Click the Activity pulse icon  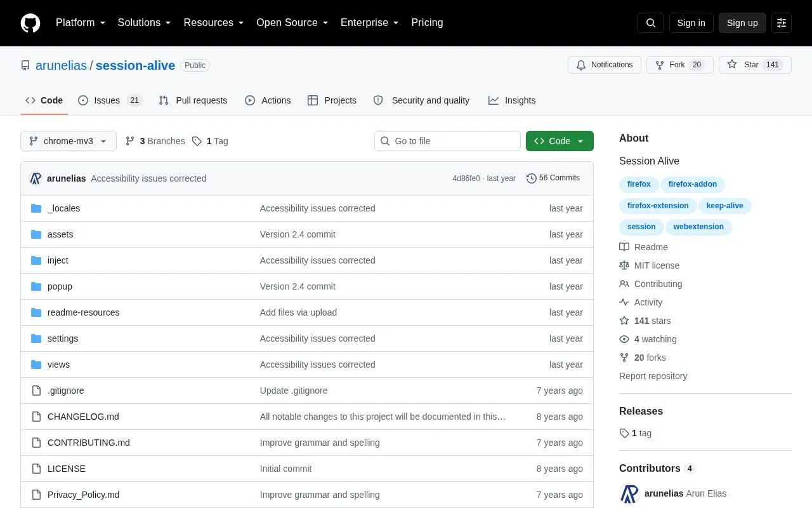coord(624,302)
